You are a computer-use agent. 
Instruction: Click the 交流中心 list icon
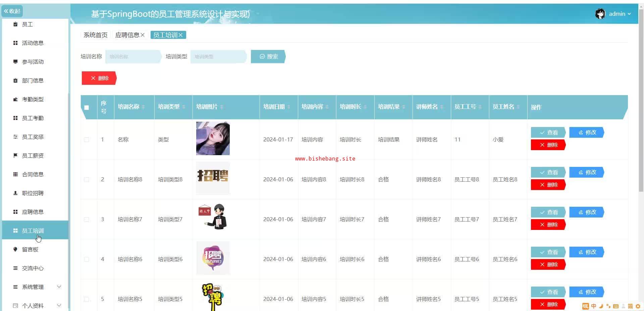pos(15,268)
